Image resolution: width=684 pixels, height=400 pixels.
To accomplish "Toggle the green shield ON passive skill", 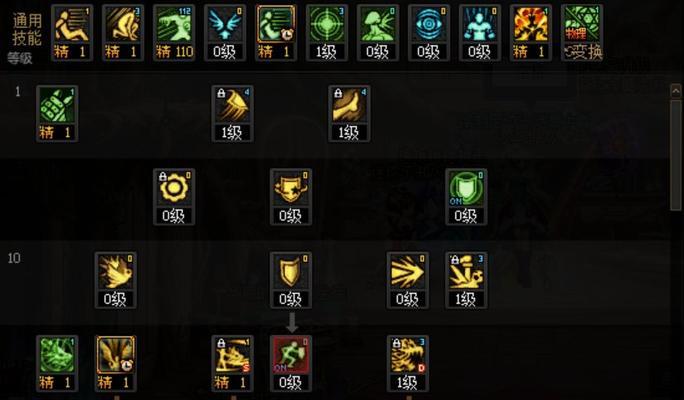I will [466, 197].
